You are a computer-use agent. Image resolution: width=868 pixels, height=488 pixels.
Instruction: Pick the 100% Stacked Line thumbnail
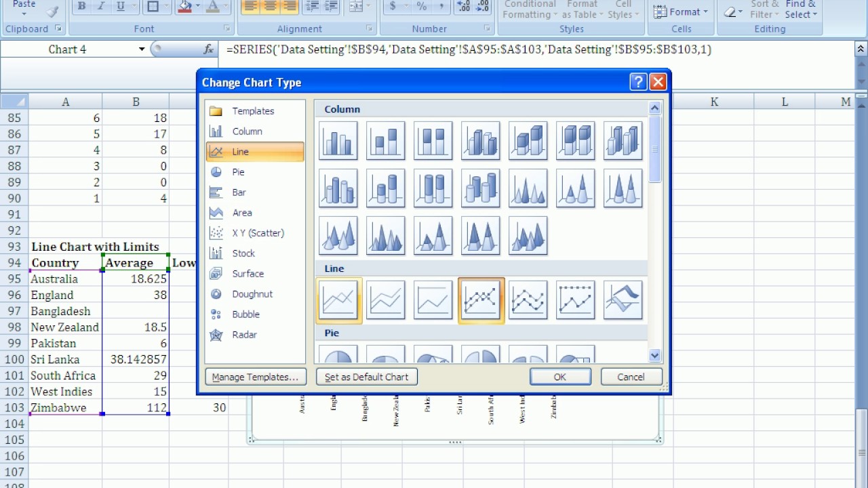pyautogui.click(x=433, y=300)
